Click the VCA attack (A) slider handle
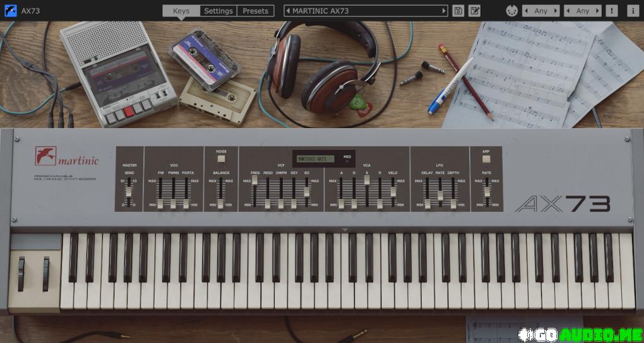Screen dimensions: 644x343 tap(341, 204)
